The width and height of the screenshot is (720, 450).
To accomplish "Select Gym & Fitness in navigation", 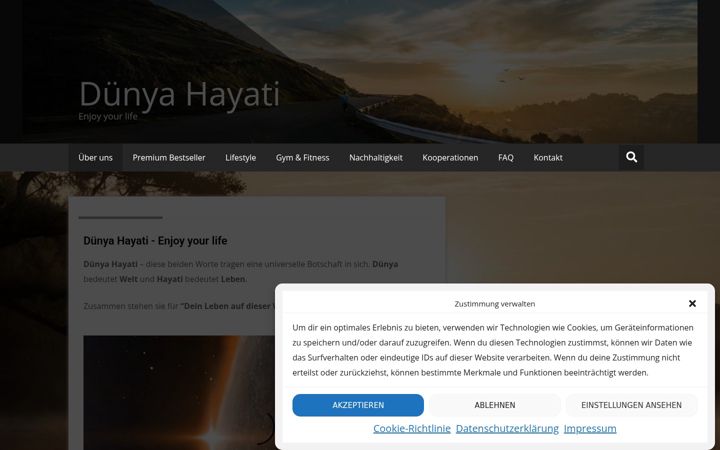I will coord(303,158).
